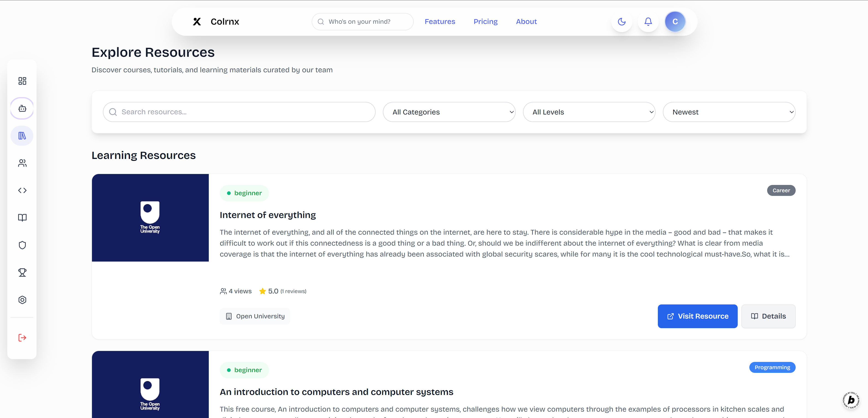
Task: Open the hexagon settings sidebar icon
Action: click(x=22, y=300)
